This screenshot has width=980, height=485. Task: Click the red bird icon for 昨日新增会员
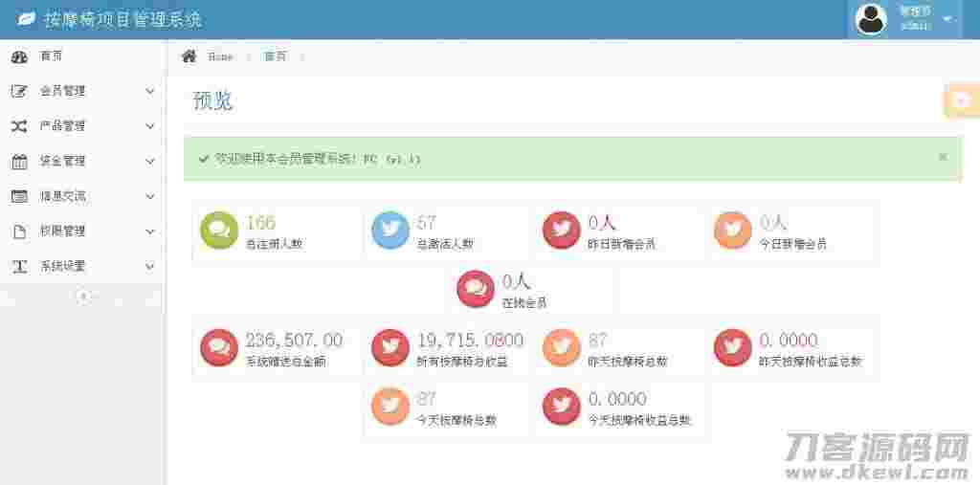click(561, 231)
